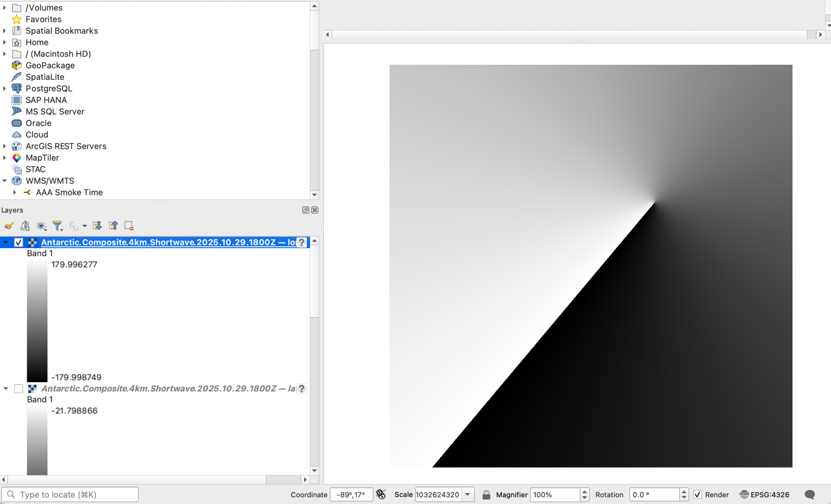The image size is (831, 504).
Task: Toggle the scale lock button
Action: tap(486, 494)
